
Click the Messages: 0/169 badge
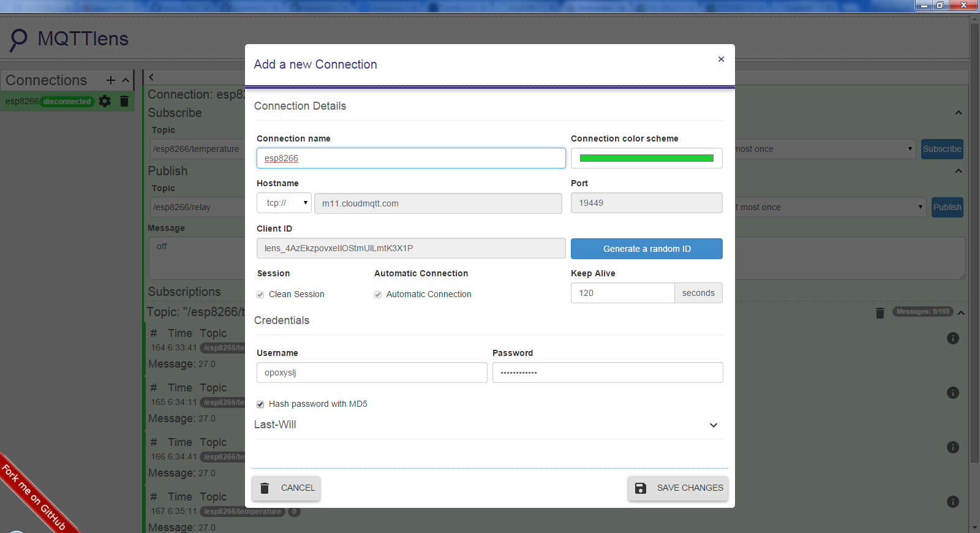923,312
